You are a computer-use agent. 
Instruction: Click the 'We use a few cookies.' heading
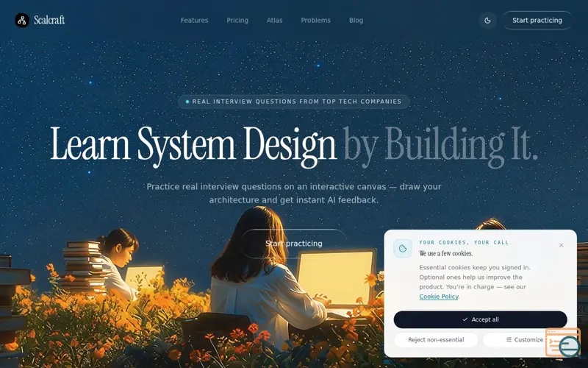tap(446, 253)
